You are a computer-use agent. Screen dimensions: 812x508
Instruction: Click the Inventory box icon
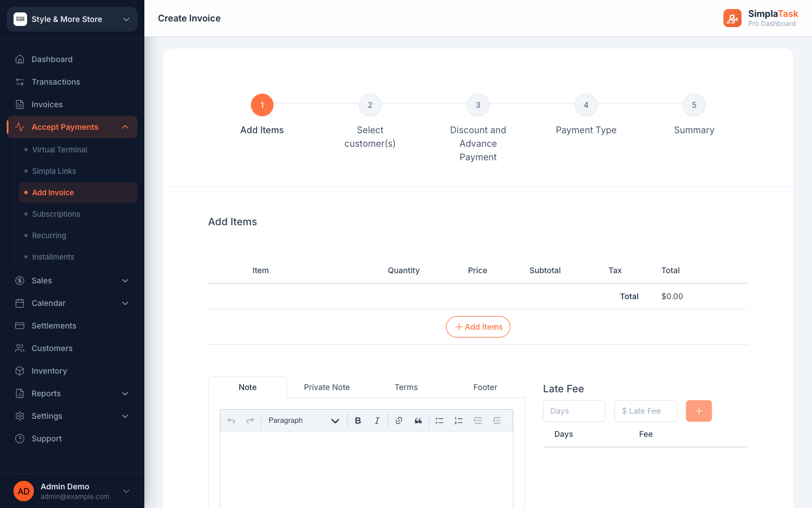pos(20,371)
